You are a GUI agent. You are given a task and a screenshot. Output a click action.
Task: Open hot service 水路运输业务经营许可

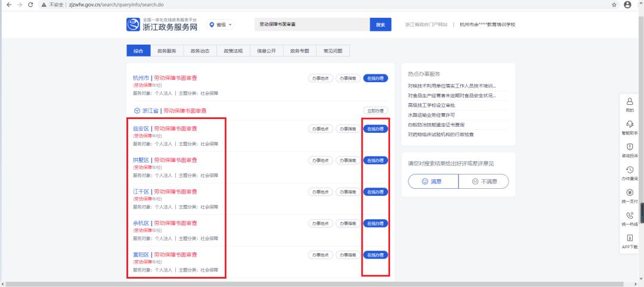coord(431,115)
